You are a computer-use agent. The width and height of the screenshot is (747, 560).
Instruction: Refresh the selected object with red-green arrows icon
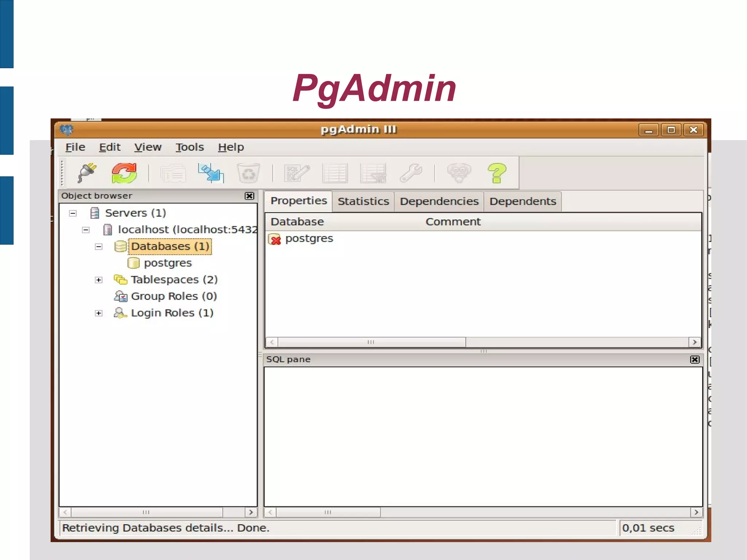pos(124,173)
